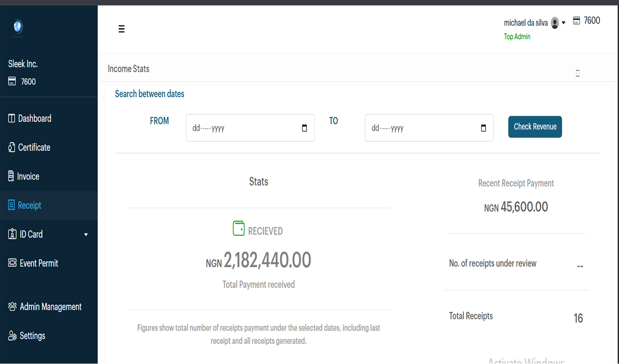This screenshot has width=619, height=364.
Task: Click the sidebar credit balance card icon
Action: click(12, 81)
